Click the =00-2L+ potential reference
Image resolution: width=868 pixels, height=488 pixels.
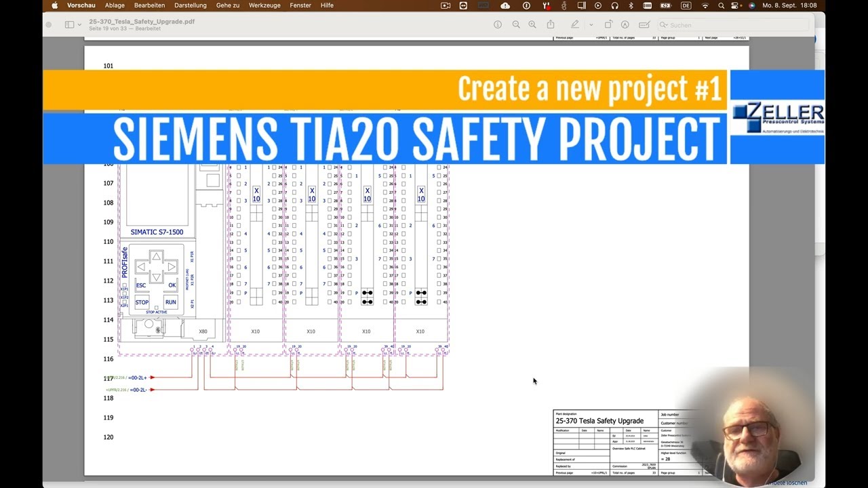(x=138, y=378)
